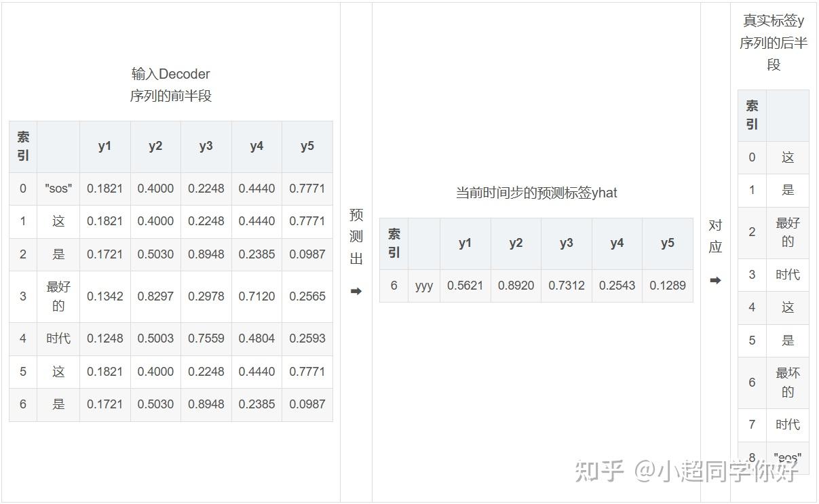Click 0.2248 in the index 5 row
The width and height of the screenshot is (819, 504).
pyautogui.click(x=206, y=372)
